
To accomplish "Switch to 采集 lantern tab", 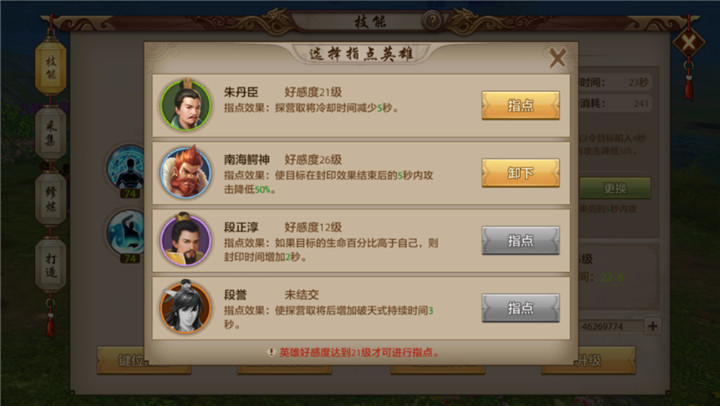I will (x=51, y=133).
